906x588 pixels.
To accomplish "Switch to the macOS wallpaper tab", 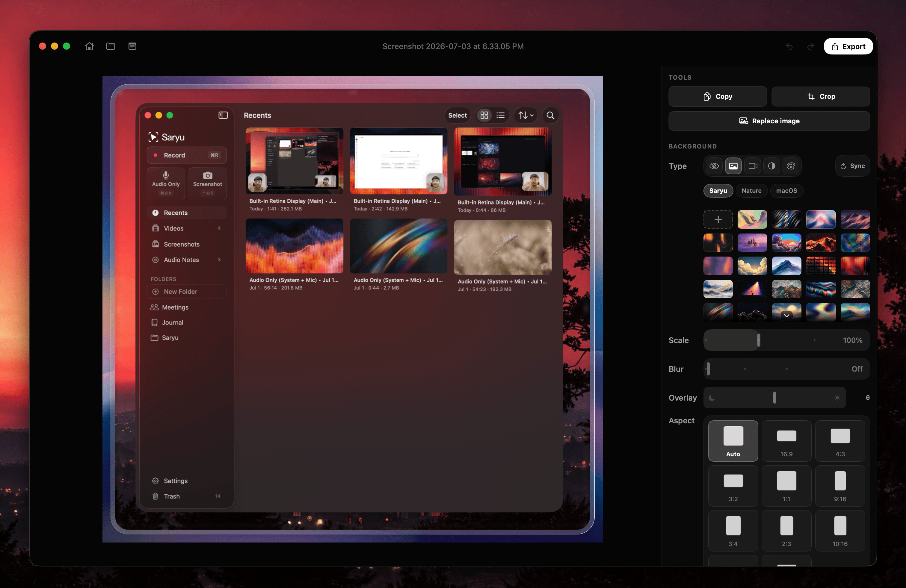I will click(x=786, y=190).
